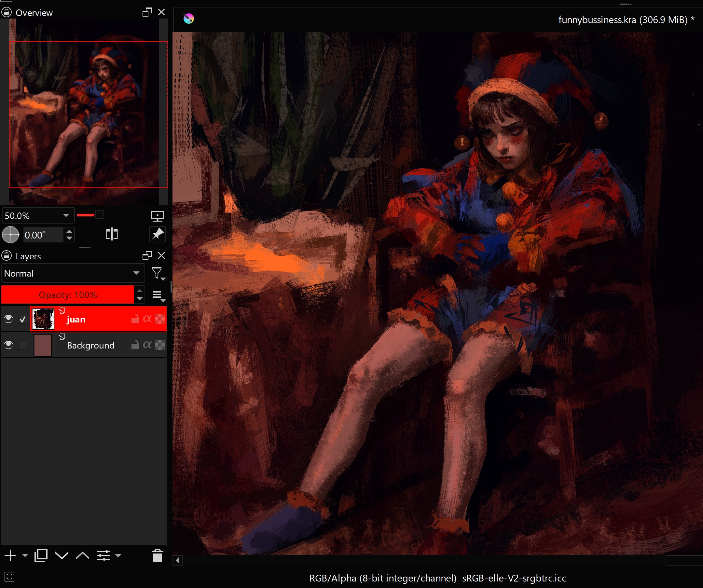This screenshot has width=703, height=588.
Task: Move the selected layer up
Action: (83, 556)
